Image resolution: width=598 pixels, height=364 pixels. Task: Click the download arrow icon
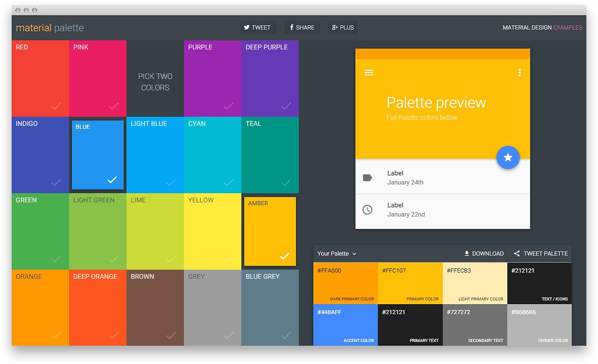(x=466, y=253)
